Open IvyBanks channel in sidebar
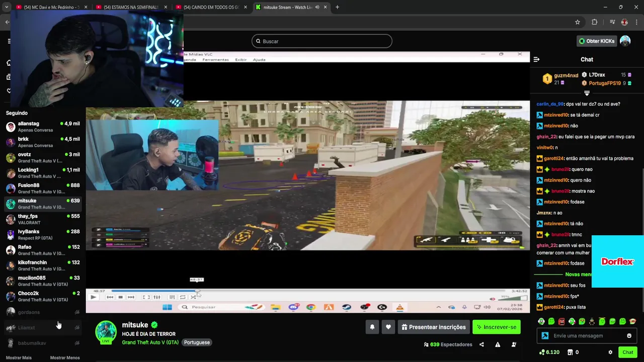 pyautogui.click(x=43, y=235)
